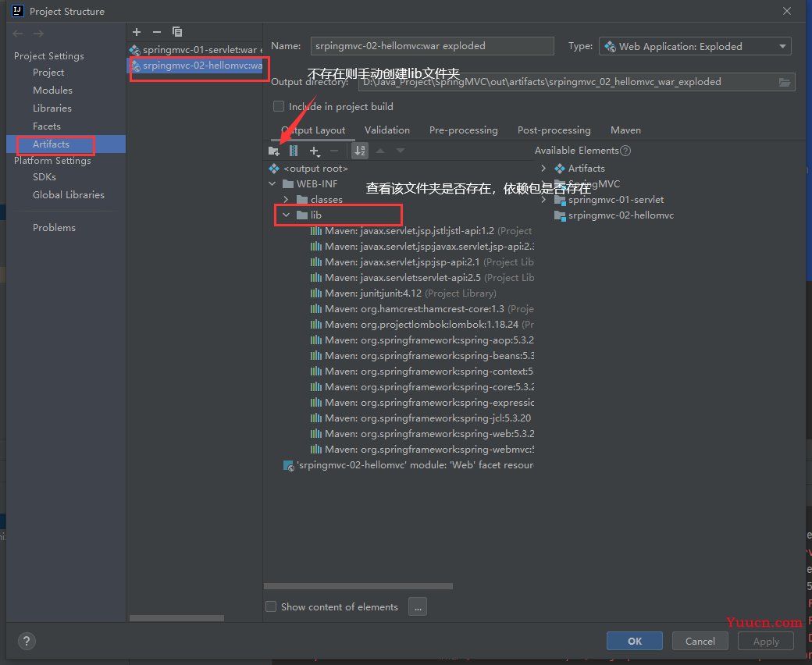Image resolution: width=812 pixels, height=665 pixels.
Task: Select spring-webmvc Maven library
Action: coord(422,450)
